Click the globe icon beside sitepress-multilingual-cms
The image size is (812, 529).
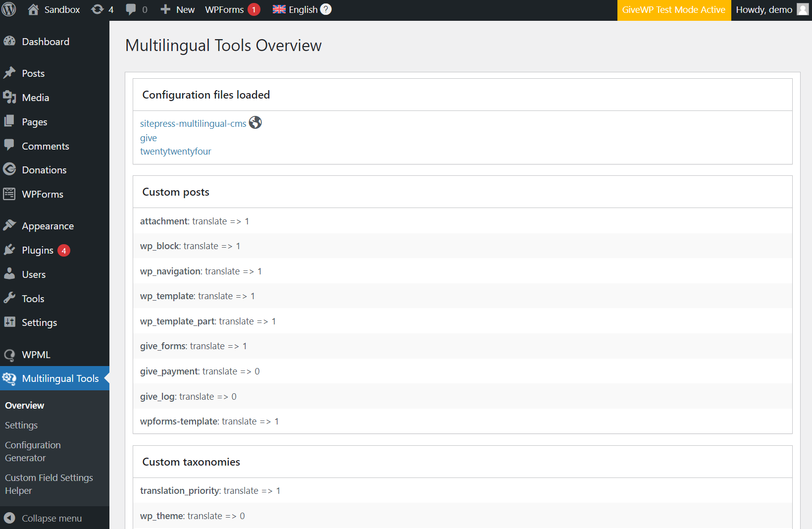pyautogui.click(x=255, y=122)
